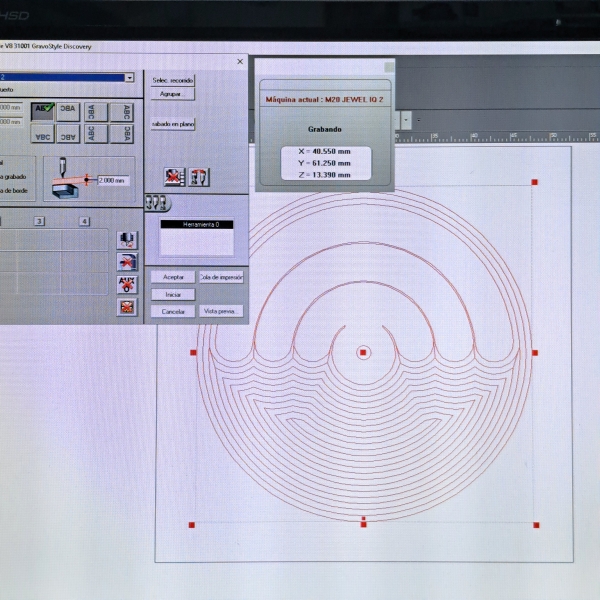The image size is (600, 600).
Task: Click the AUX icon with red mark
Action: pos(127,284)
